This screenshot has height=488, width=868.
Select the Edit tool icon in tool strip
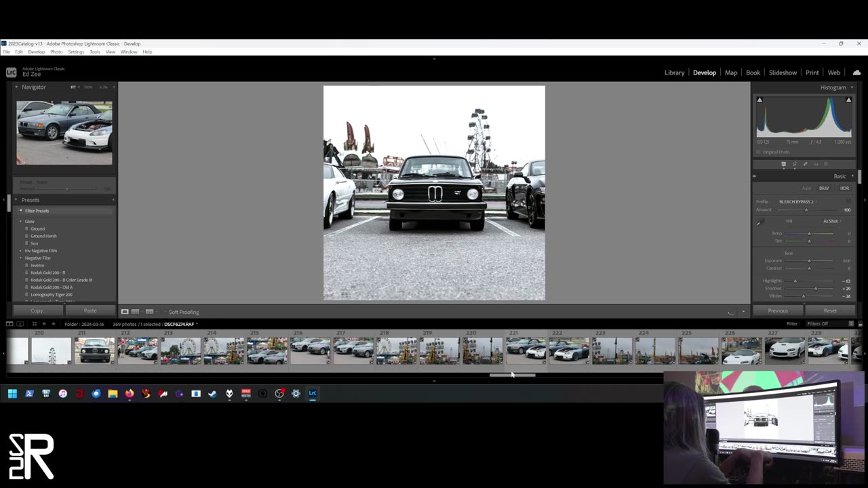click(x=784, y=164)
